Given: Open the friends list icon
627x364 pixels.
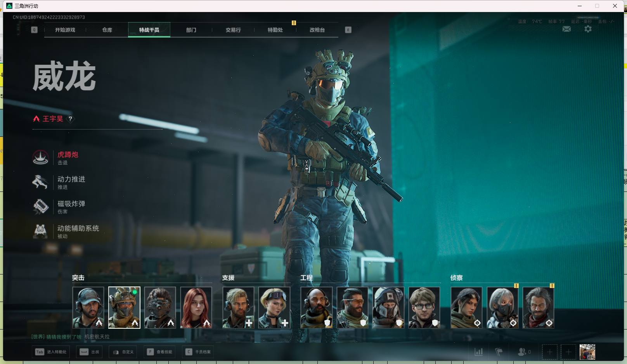Looking at the screenshot, I should [522, 352].
